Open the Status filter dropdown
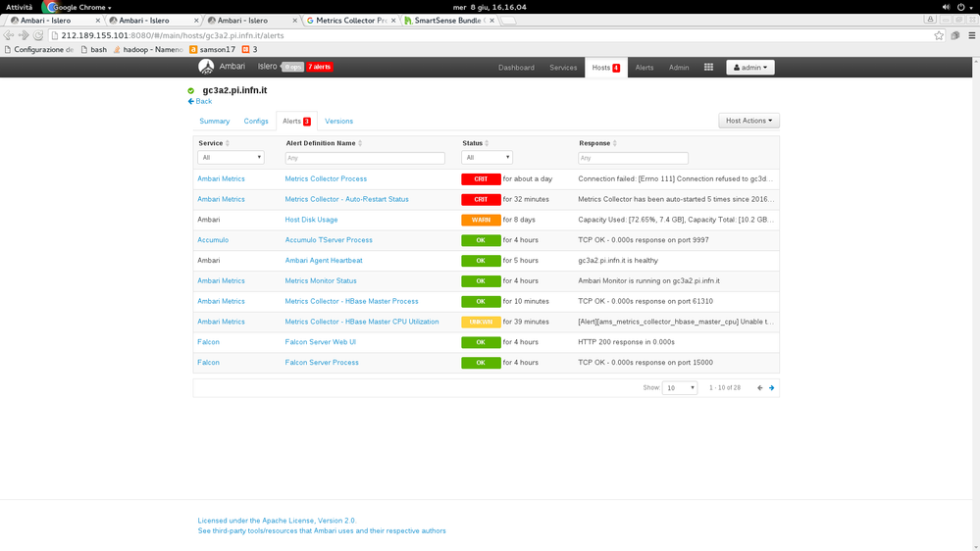The image size is (980, 551). (x=487, y=158)
